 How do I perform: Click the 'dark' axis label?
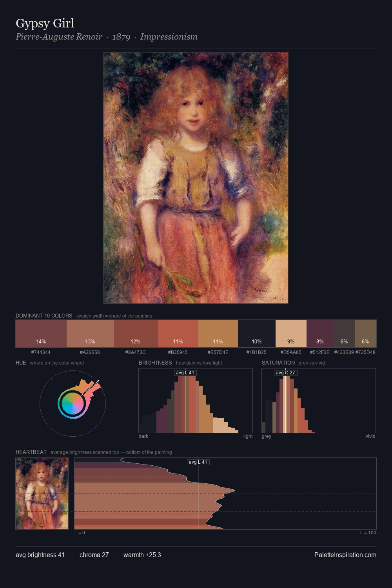[143, 436]
